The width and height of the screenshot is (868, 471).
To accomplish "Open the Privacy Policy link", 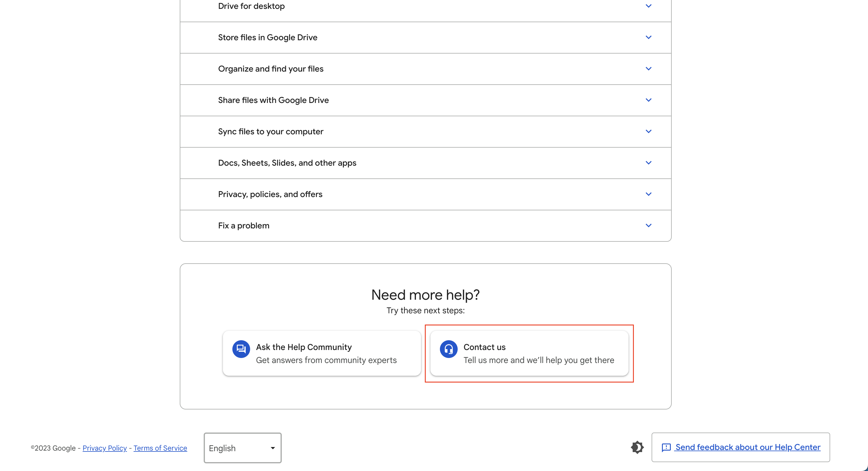I will (104, 448).
